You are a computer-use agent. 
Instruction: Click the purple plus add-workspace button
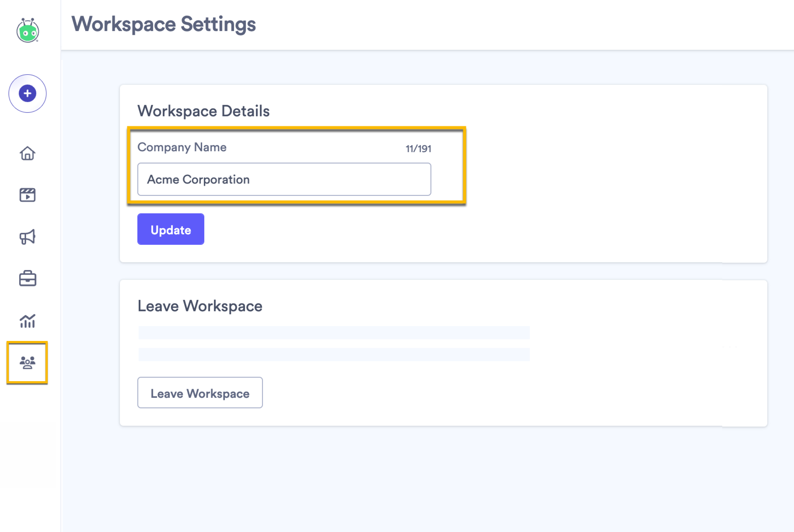(27, 94)
